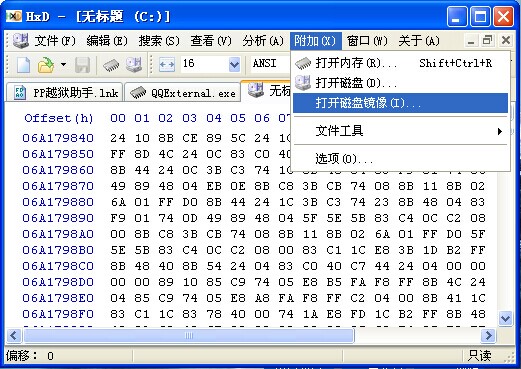The image size is (521, 369).
Task: Switch to the PP越狱助手.lnk tab
Action: 65,92
